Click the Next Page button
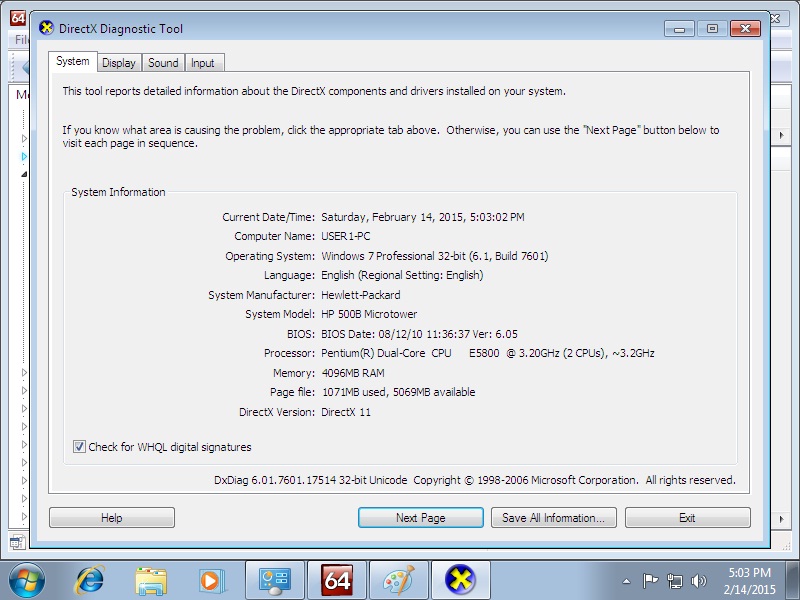The width and height of the screenshot is (800, 600). [420, 518]
